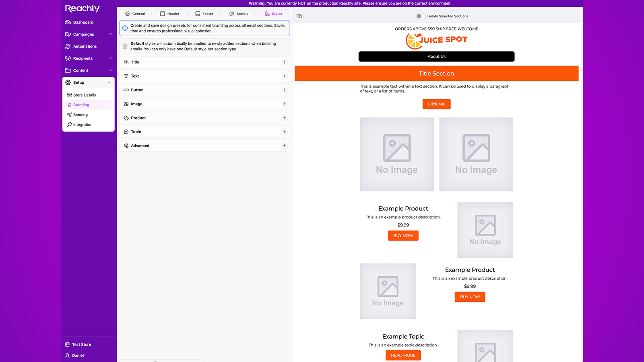This screenshot has width=644, height=362.
Task: Switch to the Footer tab
Action: point(204,14)
